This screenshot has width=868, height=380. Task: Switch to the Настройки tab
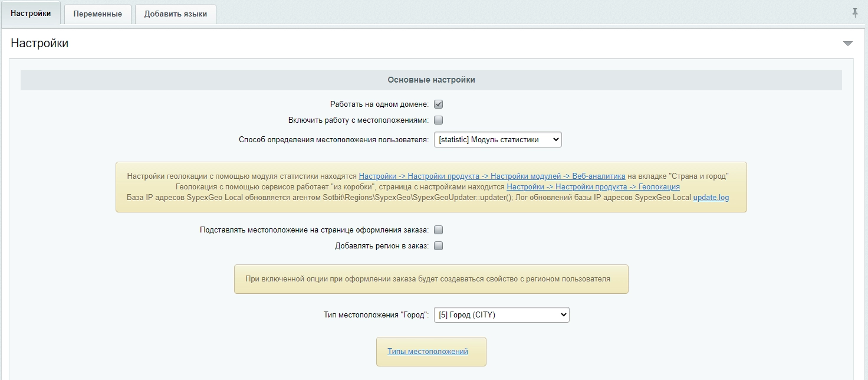(31, 13)
